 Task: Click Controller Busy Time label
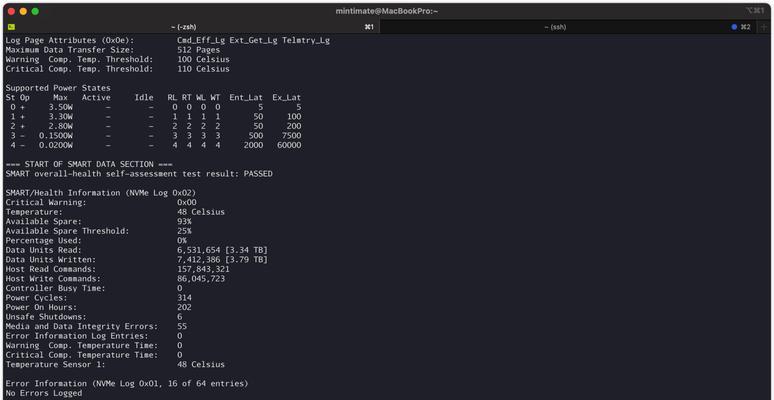(56, 288)
